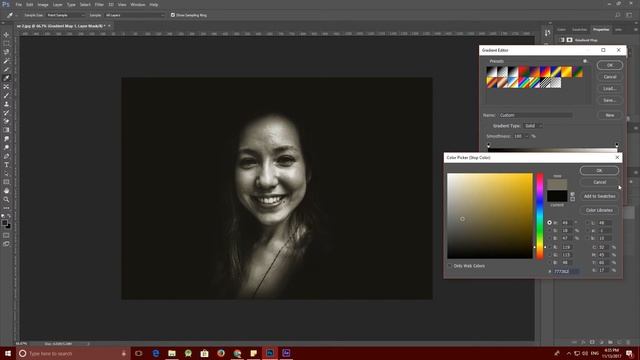Open the Window menu
640x360 pixels.
[138, 4]
